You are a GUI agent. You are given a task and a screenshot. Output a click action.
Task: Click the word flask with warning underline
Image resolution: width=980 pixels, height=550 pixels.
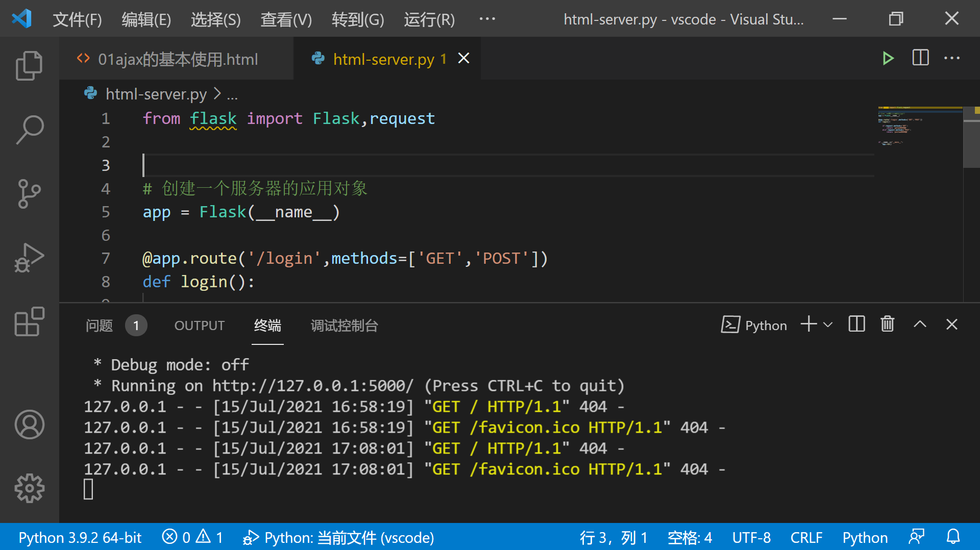[x=213, y=118]
